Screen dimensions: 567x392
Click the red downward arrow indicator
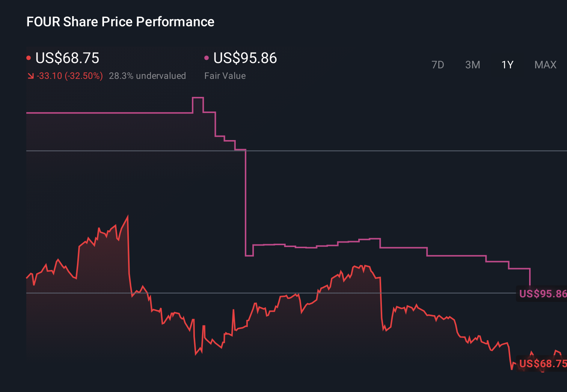31,76
